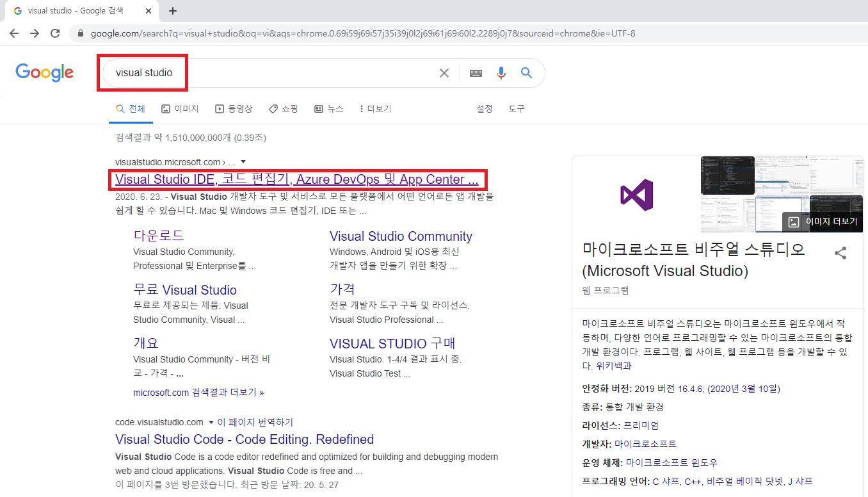Image resolution: width=868 pixels, height=497 pixels.
Task: Click 마이크로소프트 윈도우 operating system link
Action: coord(671,462)
